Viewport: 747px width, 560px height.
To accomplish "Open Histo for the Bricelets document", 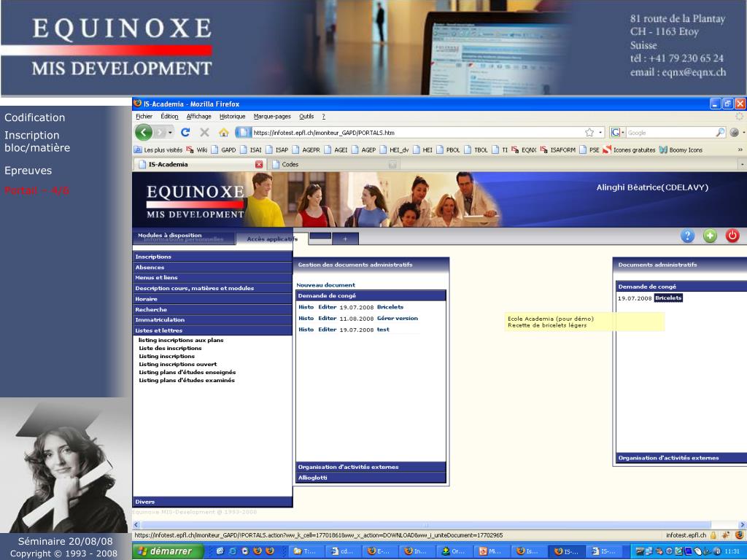I will [306, 307].
